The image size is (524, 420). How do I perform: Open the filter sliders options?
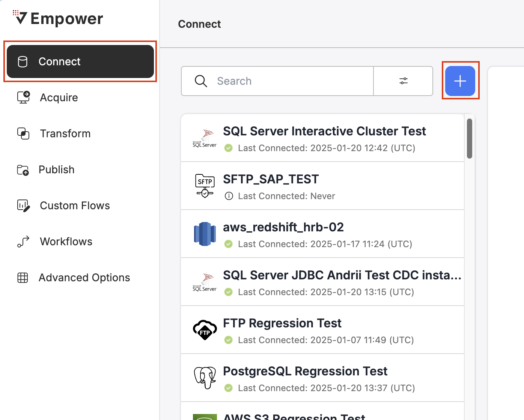[x=404, y=81]
